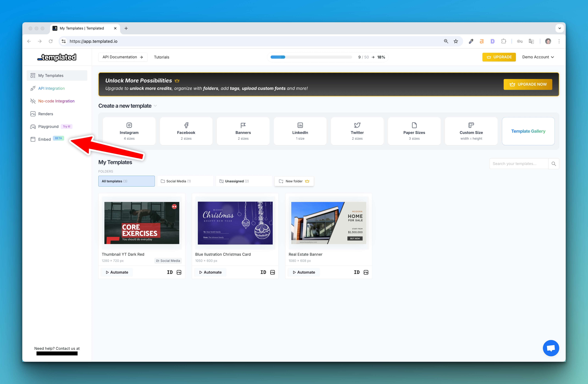Select the Instagram template size card
Image resolution: width=588 pixels, height=384 pixels.
click(129, 131)
